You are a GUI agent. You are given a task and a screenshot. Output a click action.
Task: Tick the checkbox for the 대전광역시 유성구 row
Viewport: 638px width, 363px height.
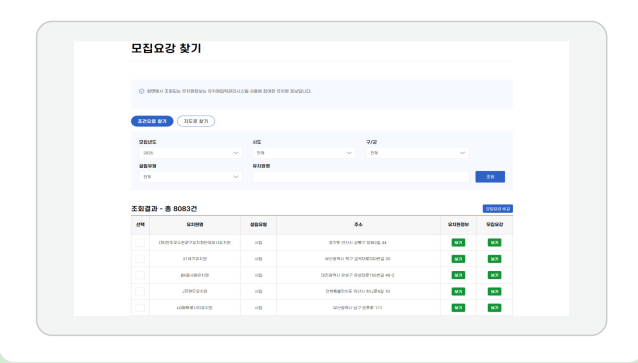click(140, 275)
